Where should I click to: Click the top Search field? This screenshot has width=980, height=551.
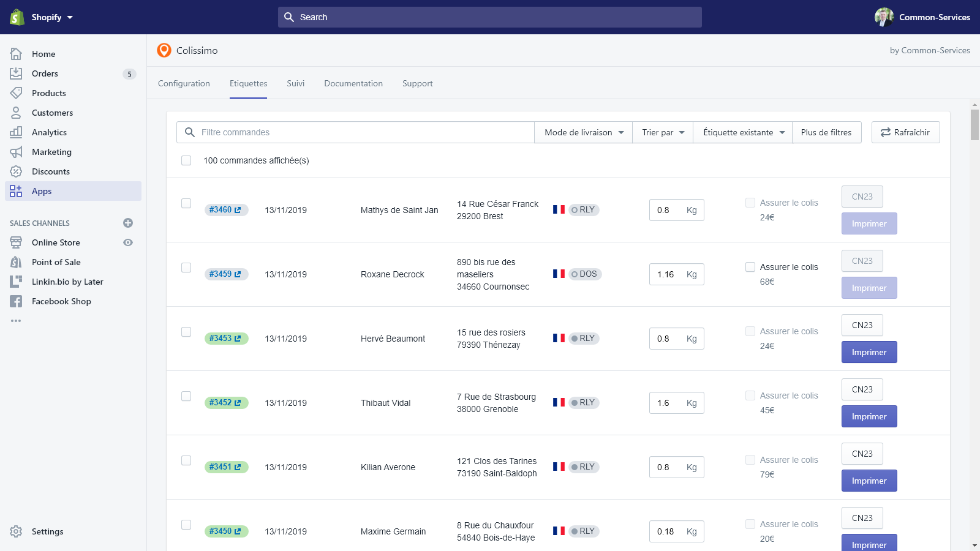point(490,17)
